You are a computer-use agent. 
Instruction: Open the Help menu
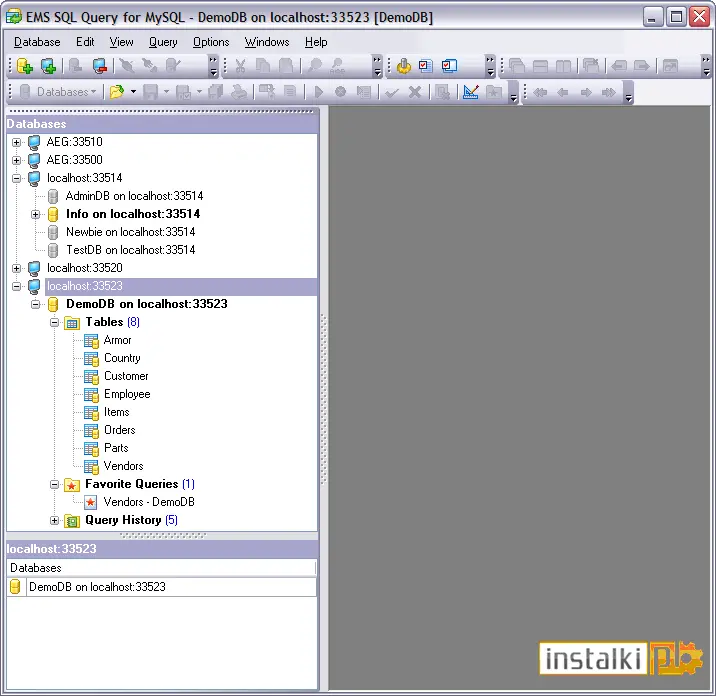pos(316,42)
